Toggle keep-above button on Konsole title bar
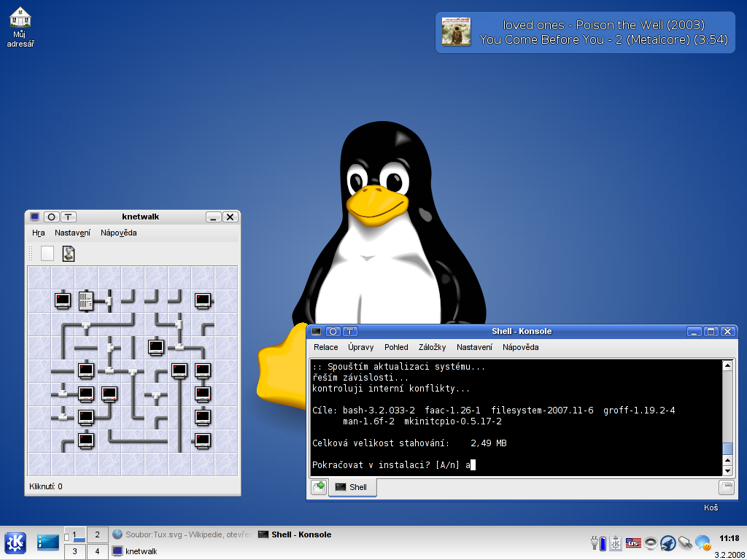 point(350,332)
